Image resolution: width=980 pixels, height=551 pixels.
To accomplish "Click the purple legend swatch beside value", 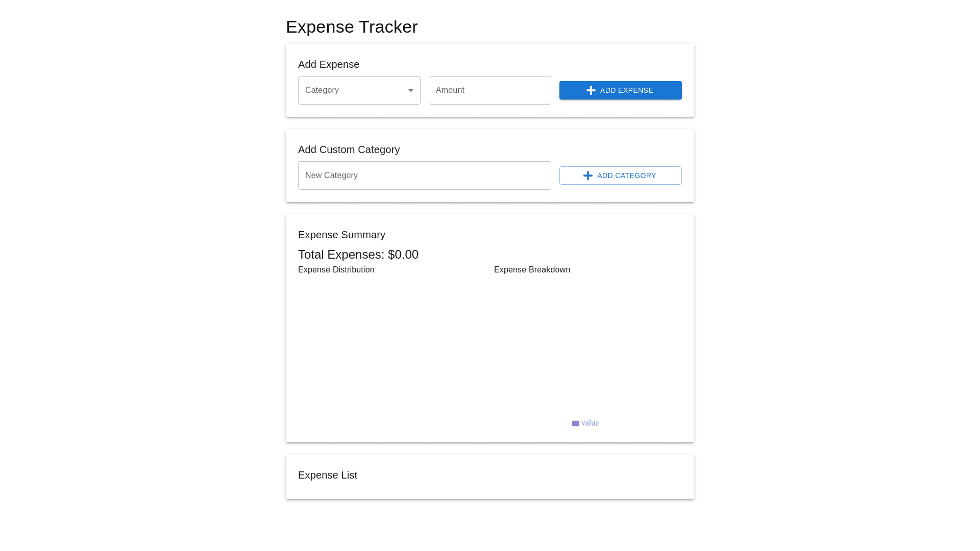I will [576, 423].
